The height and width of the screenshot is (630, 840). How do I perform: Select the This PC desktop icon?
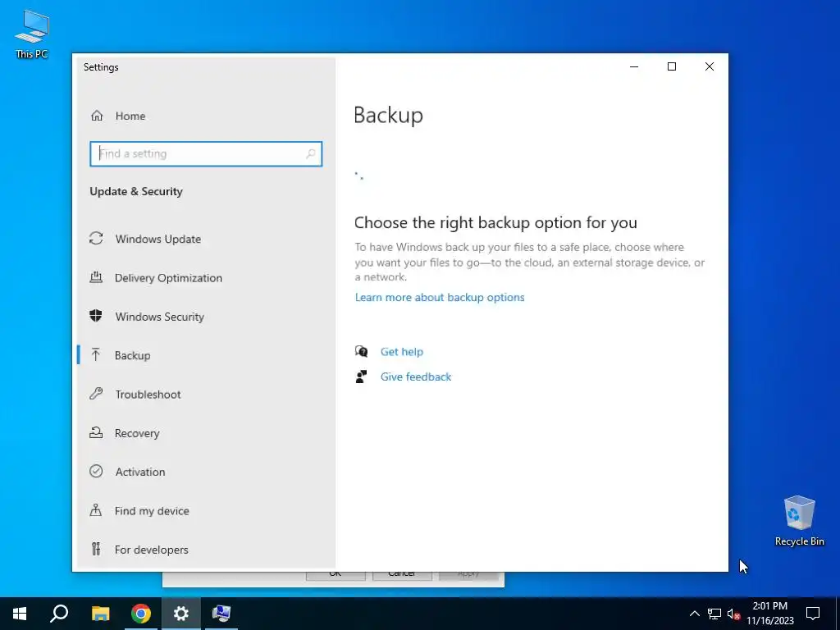(x=32, y=34)
